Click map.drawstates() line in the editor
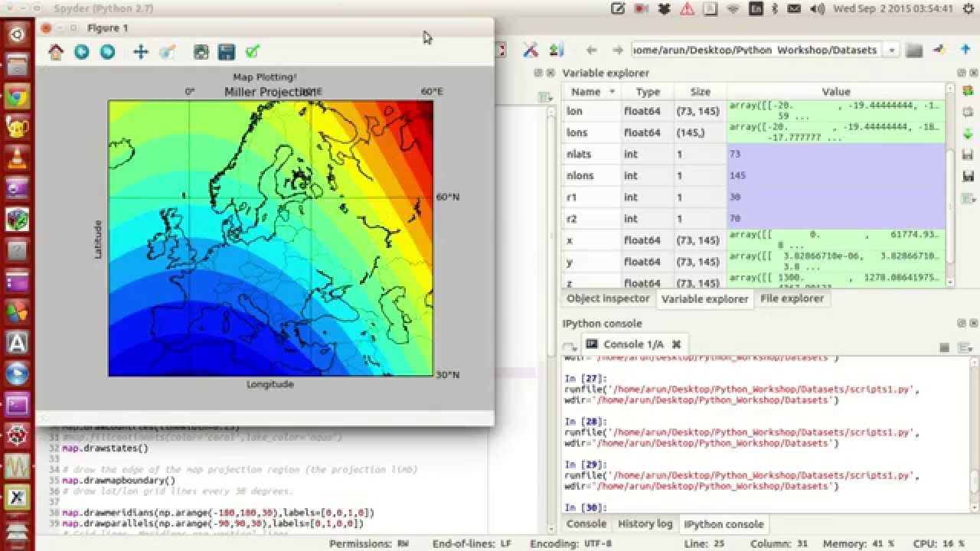 pyautogui.click(x=105, y=448)
